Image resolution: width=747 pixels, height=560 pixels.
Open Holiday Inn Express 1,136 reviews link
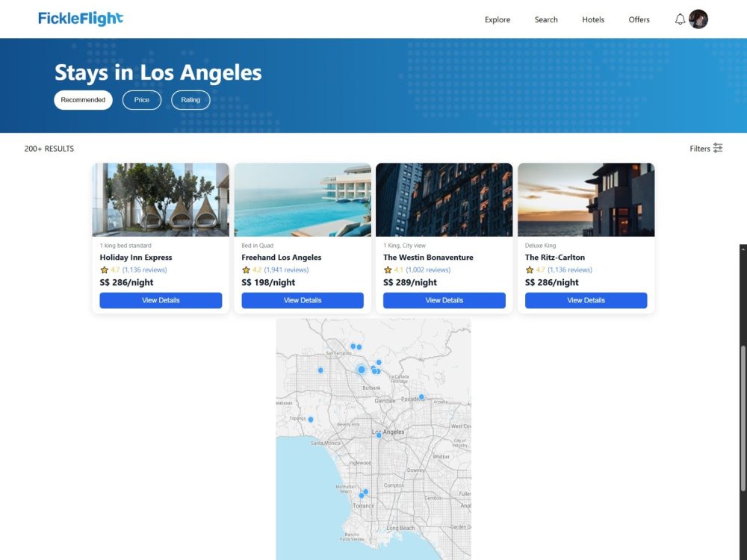[x=145, y=270]
